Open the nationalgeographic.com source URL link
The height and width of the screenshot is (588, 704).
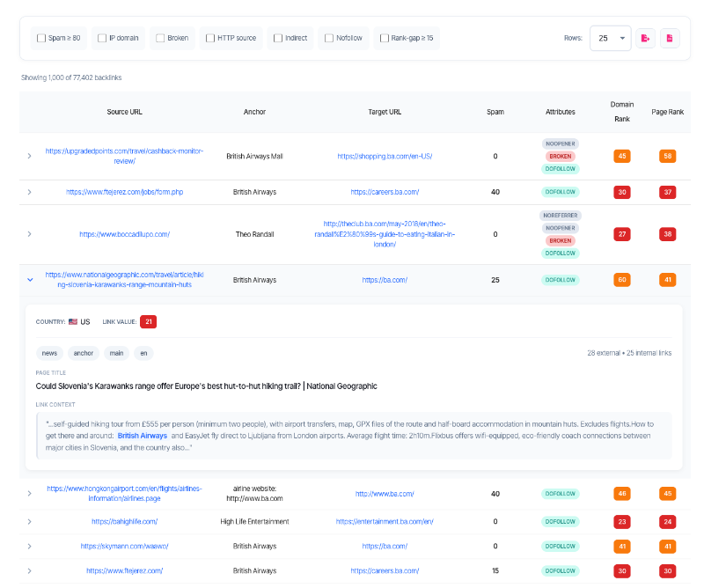coord(124,279)
